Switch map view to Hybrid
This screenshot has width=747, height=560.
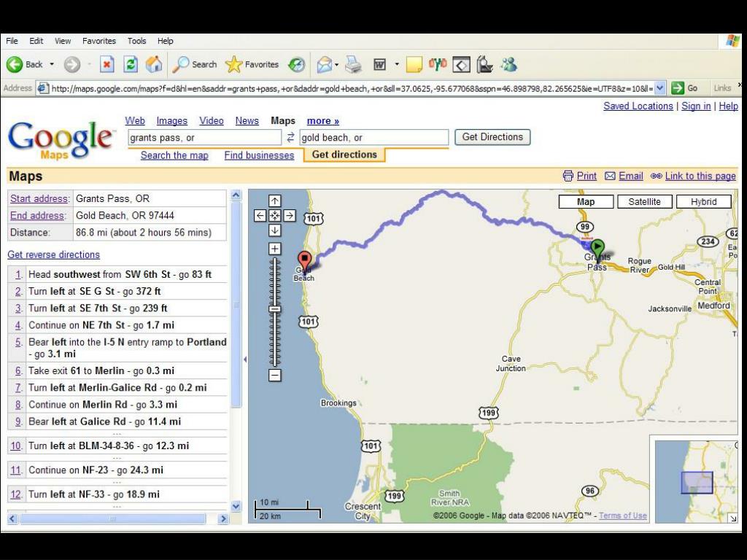704,202
